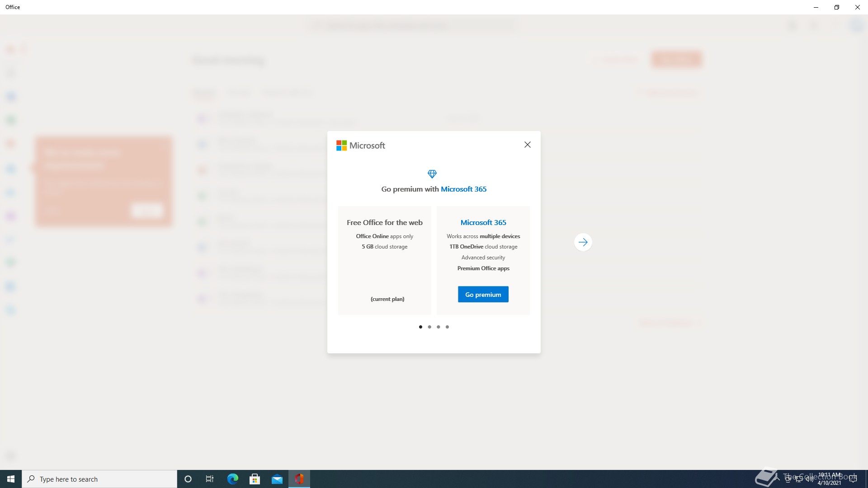Click 'Works across multiple devices' text
Image resolution: width=868 pixels, height=488 pixels.
pos(483,236)
